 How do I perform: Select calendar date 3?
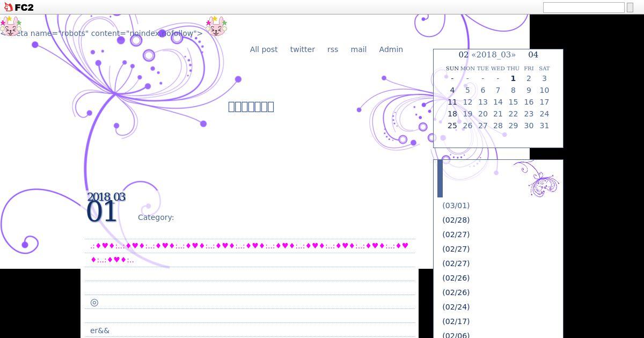point(544,78)
